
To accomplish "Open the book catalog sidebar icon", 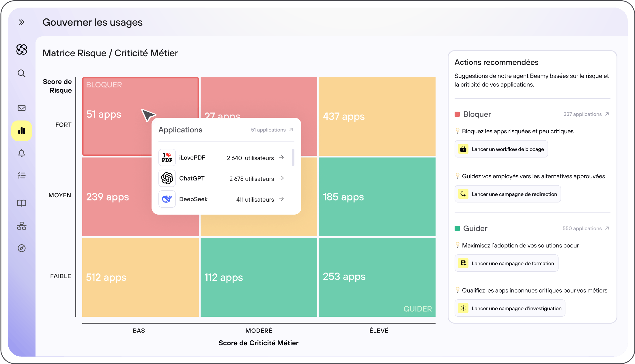I will coord(22,203).
